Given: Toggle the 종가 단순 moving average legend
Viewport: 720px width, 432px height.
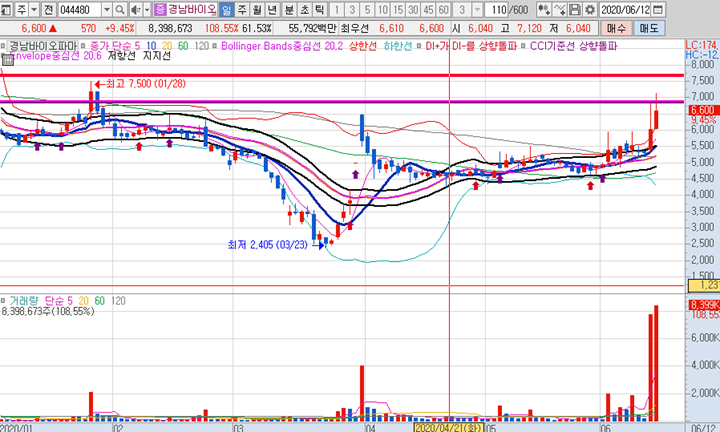Looking at the screenshot, I should pos(83,46).
